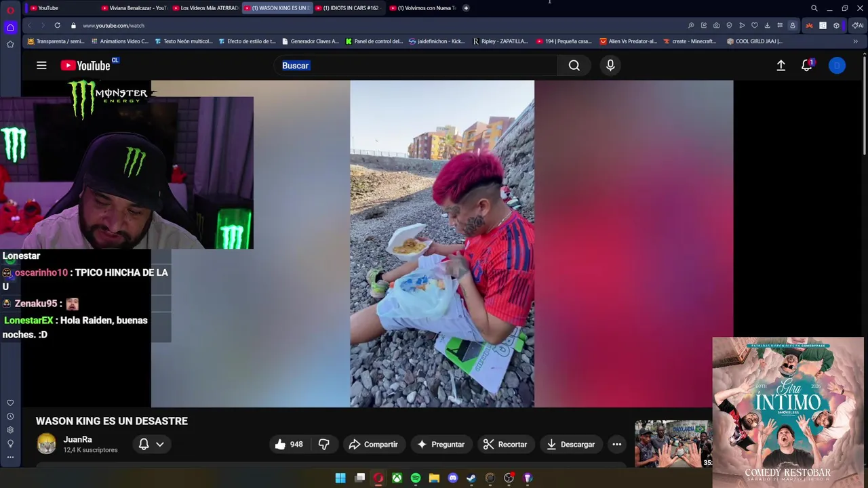Clip the video with Recortar
The image size is (868, 488).
[505, 445]
